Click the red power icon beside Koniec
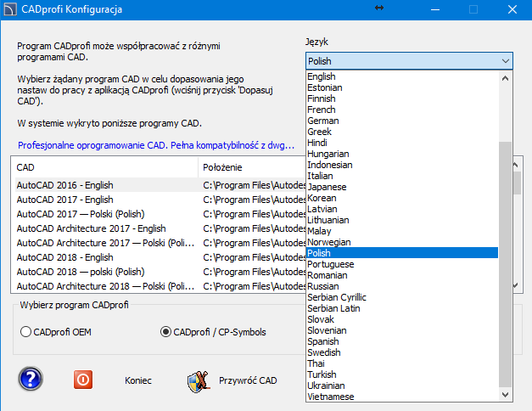Viewport: 532px width, 411px height. 83,380
